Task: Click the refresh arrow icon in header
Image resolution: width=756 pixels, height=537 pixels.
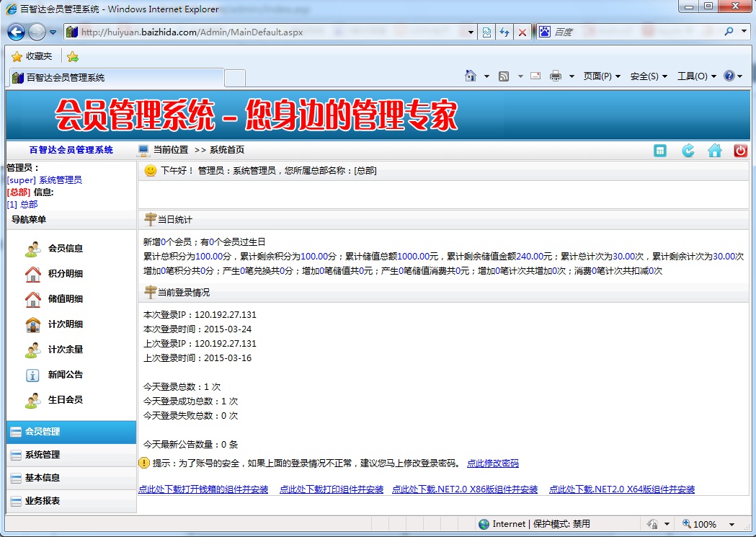Action: 688,151
